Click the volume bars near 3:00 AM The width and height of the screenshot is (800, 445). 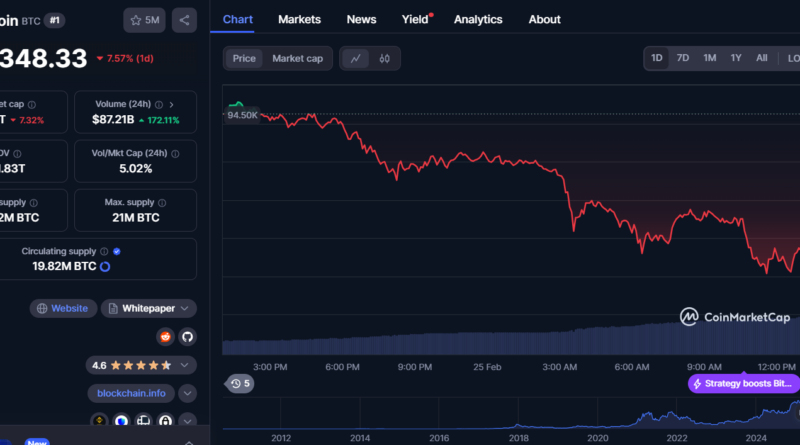[x=560, y=342]
